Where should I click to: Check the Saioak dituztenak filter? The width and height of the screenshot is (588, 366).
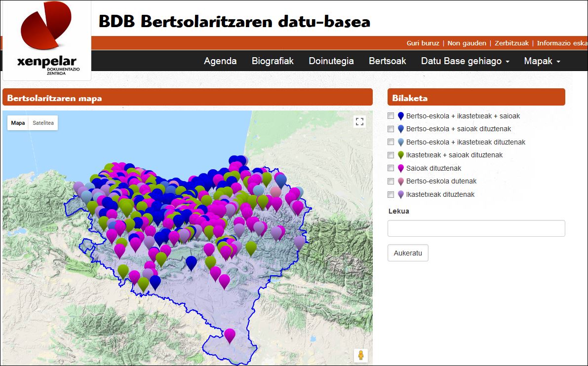pyautogui.click(x=391, y=168)
